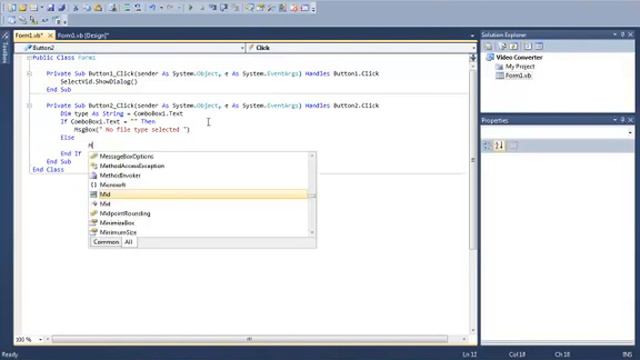Select Form1.vb in Solution Explorer
The image size is (640, 360).
coord(518,76)
